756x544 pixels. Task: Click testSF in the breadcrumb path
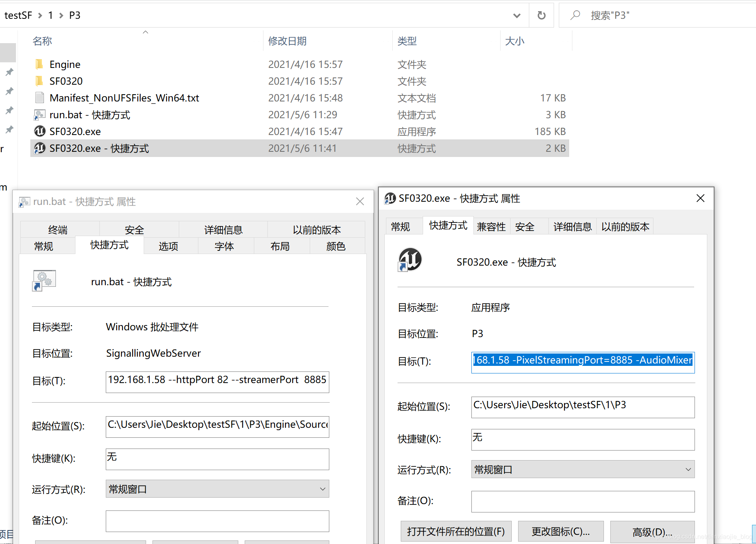coord(18,15)
